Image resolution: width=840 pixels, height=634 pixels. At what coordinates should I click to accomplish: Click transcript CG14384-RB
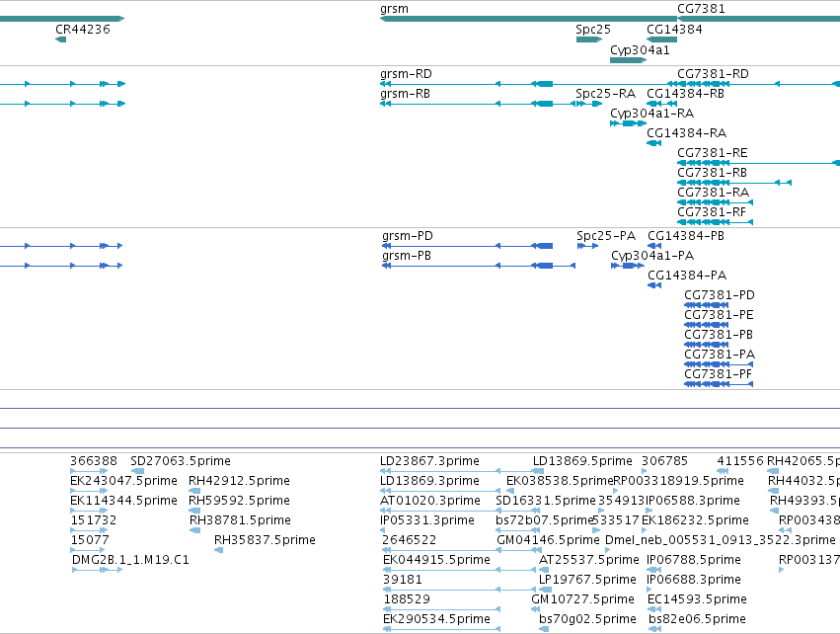685,94
